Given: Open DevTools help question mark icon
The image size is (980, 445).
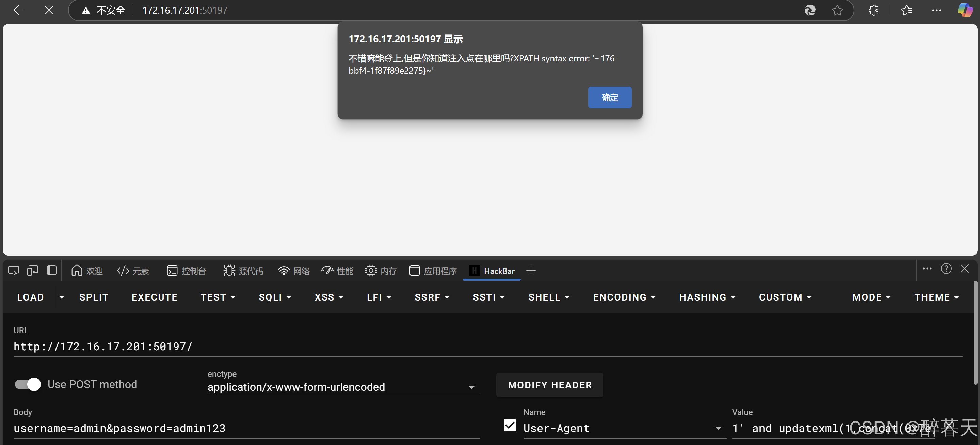Looking at the screenshot, I should pyautogui.click(x=946, y=269).
